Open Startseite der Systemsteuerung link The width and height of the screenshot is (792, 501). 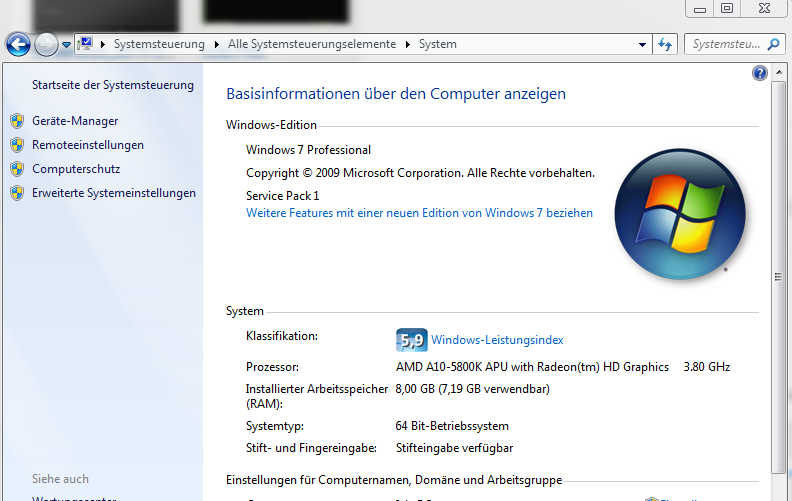point(113,85)
